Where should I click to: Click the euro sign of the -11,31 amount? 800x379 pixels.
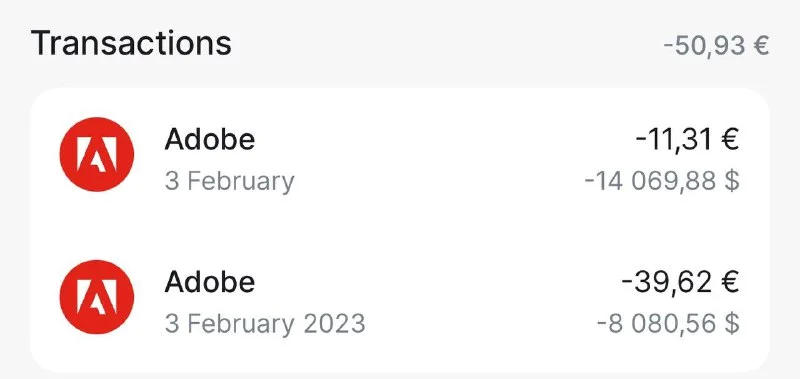[729, 140]
